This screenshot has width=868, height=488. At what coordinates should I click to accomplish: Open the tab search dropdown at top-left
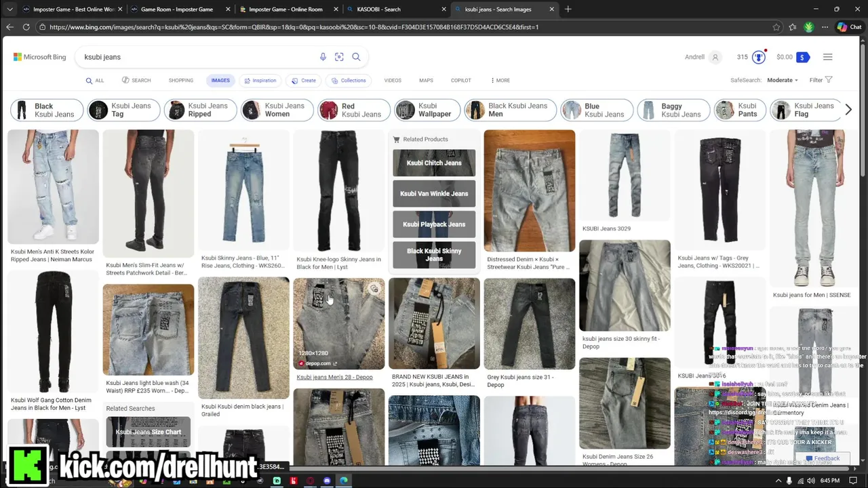[x=9, y=9]
